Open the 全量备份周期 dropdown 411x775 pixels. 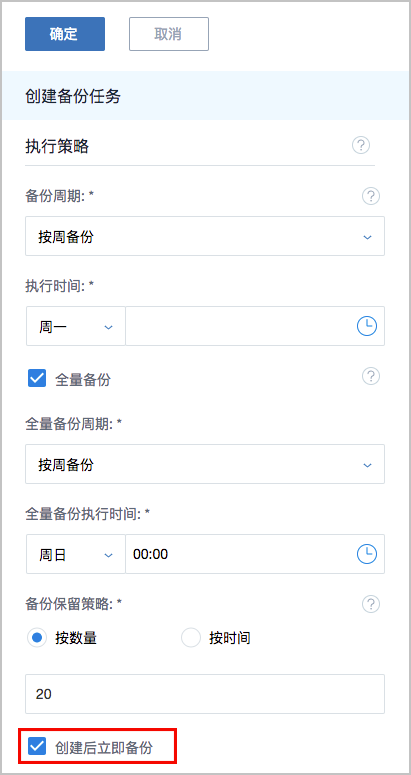tap(205, 464)
